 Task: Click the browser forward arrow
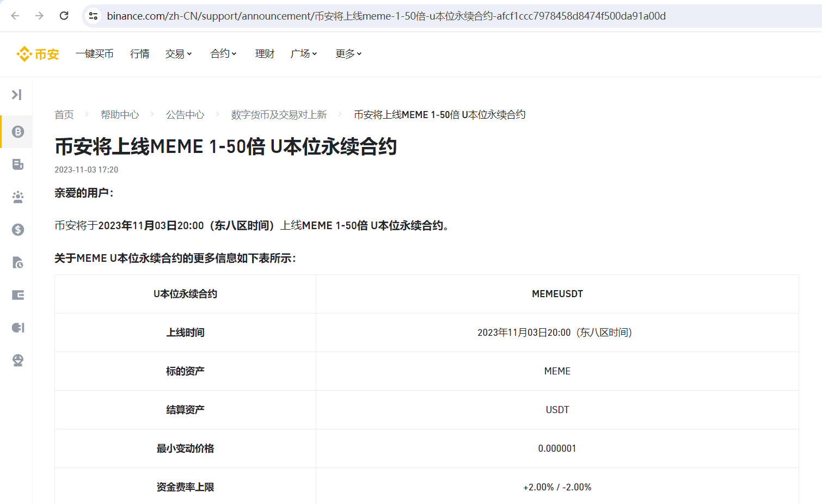click(x=39, y=16)
